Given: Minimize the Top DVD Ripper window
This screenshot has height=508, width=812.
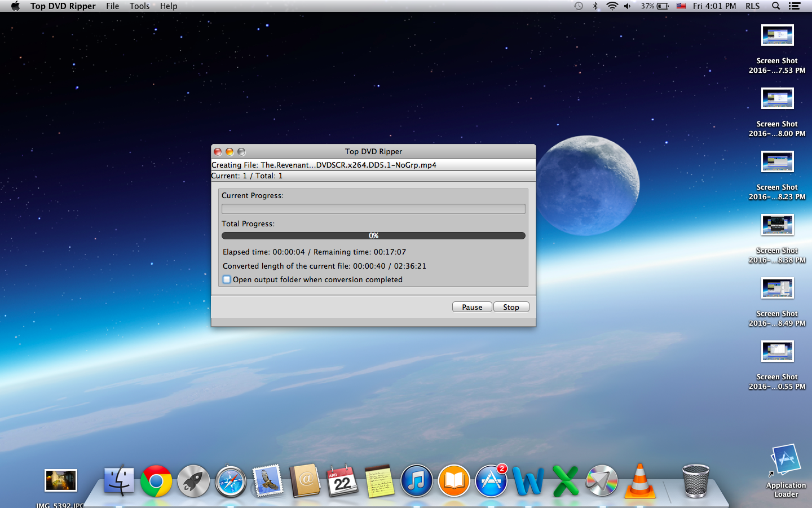Looking at the screenshot, I should (x=230, y=152).
